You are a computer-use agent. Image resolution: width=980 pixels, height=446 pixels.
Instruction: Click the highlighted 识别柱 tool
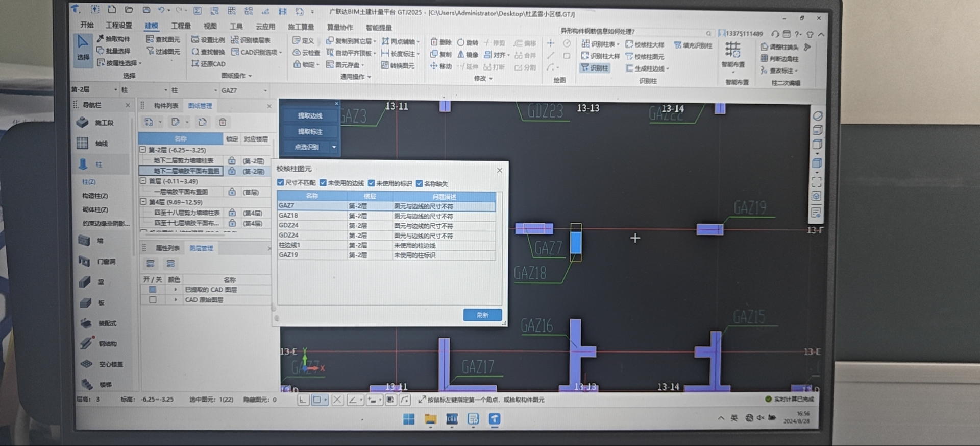point(595,67)
